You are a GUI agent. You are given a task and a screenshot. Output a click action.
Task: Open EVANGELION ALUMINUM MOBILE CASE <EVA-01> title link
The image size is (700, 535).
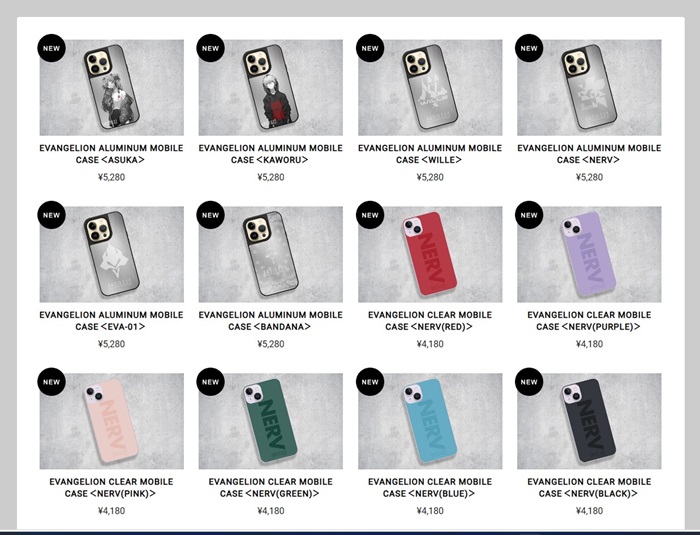click(x=112, y=321)
